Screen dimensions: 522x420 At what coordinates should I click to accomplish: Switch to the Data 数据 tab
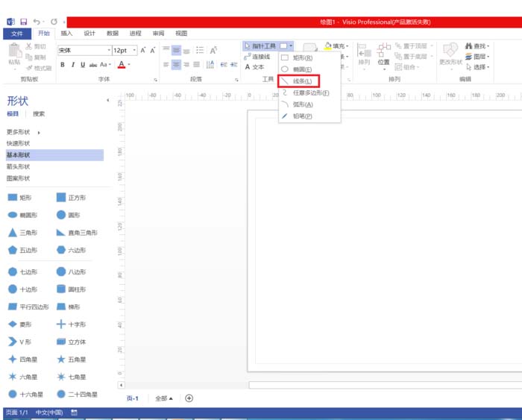coord(113,34)
